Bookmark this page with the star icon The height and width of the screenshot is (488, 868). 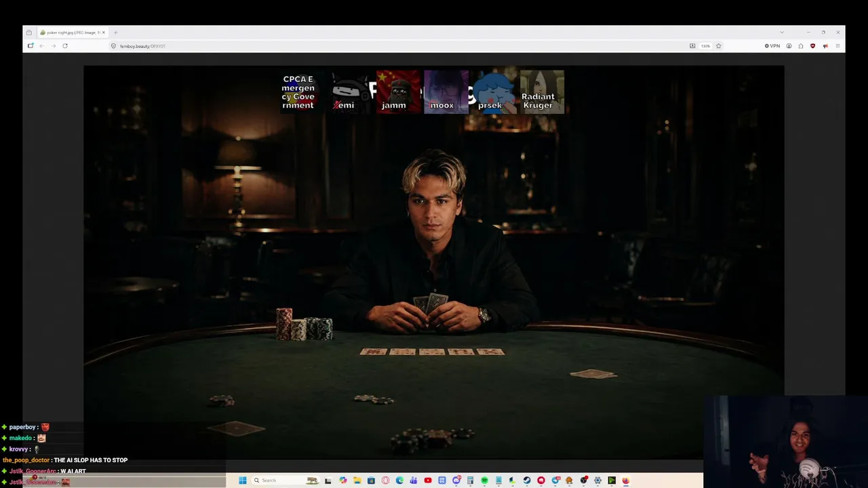(x=719, y=46)
